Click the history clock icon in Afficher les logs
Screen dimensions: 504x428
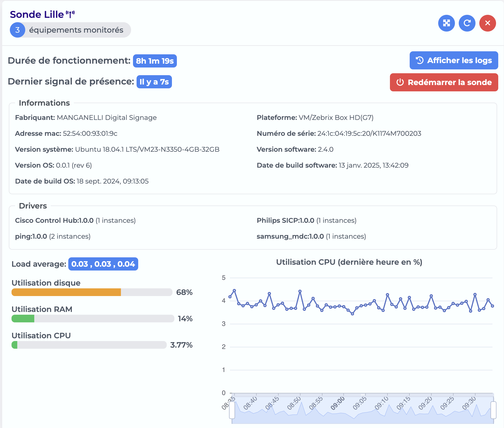click(420, 60)
